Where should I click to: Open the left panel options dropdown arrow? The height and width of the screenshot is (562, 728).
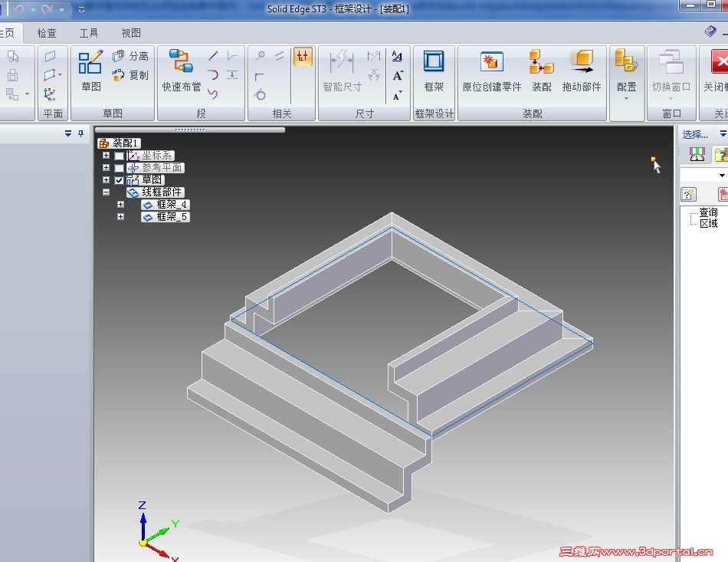pos(68,133)
